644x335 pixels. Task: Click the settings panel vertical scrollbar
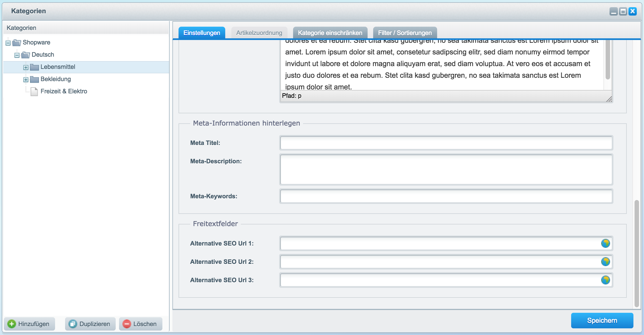(x=637, y=253)
